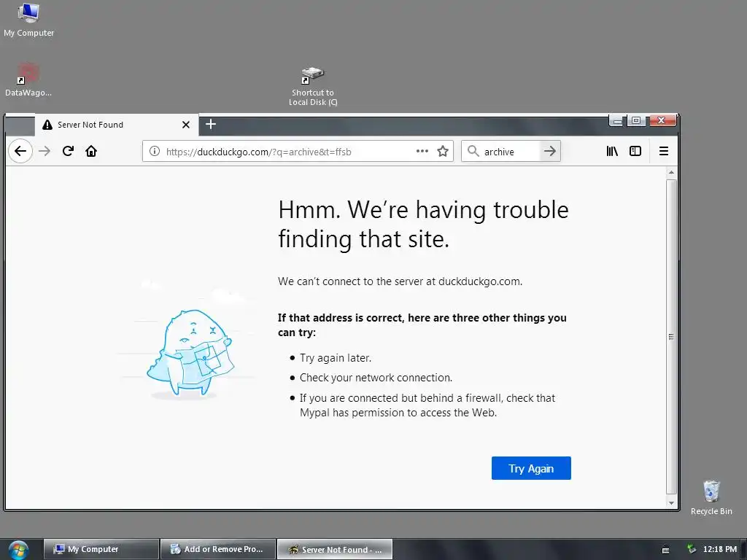This screenshot has width=747, height=560.
Task: Close the Server Not Found tab
Action: (x=186, y=125)
